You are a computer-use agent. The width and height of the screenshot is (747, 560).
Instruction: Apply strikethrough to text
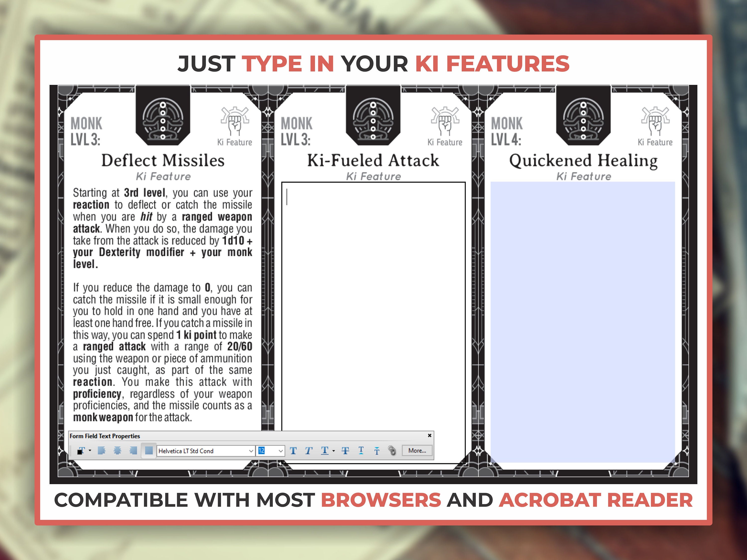pyautogui.click(x=345, y=451)
